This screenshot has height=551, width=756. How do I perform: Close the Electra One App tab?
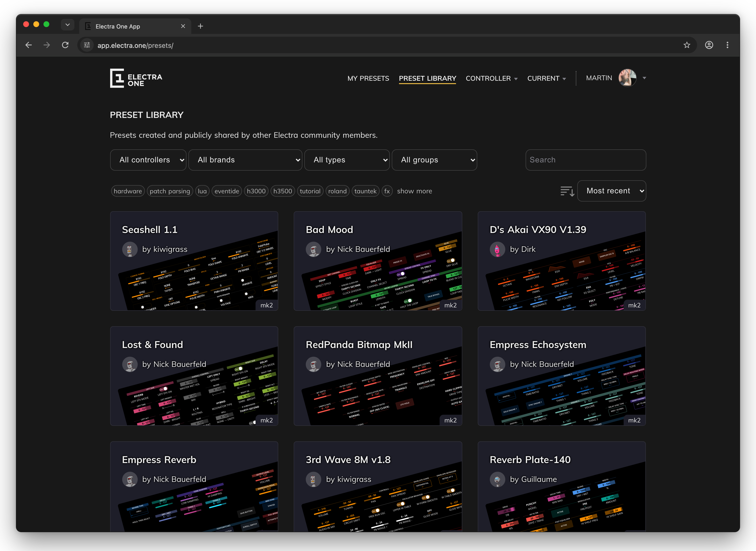(183, 26)
